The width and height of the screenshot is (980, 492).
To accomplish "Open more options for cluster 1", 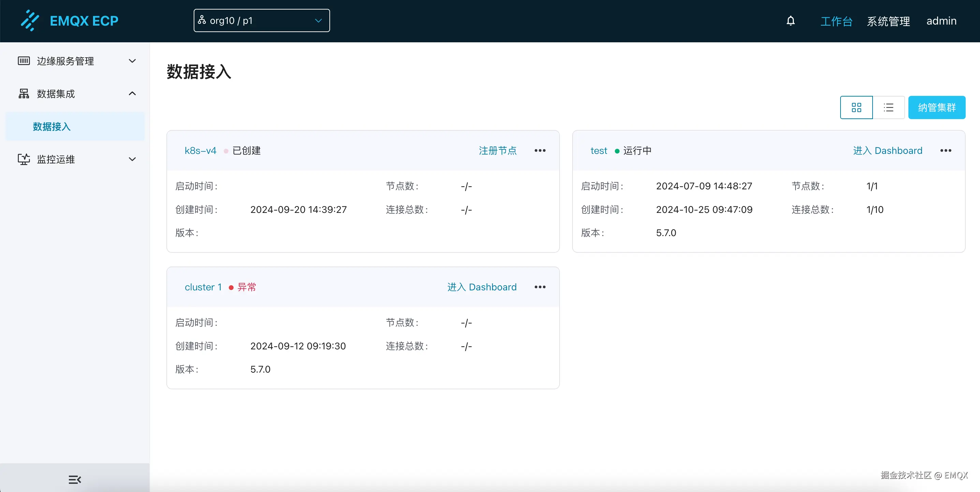I will pos(540,287).
